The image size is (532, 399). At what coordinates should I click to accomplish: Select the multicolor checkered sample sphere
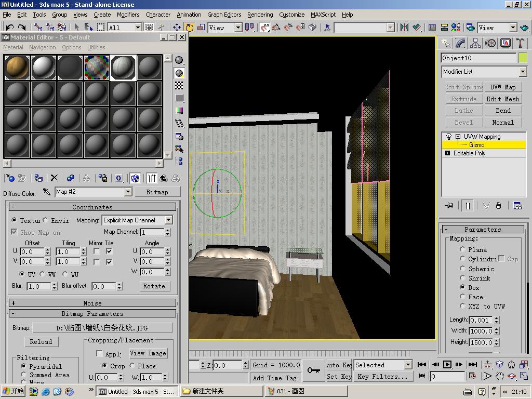pyautogui.click(x=97, y=68)
